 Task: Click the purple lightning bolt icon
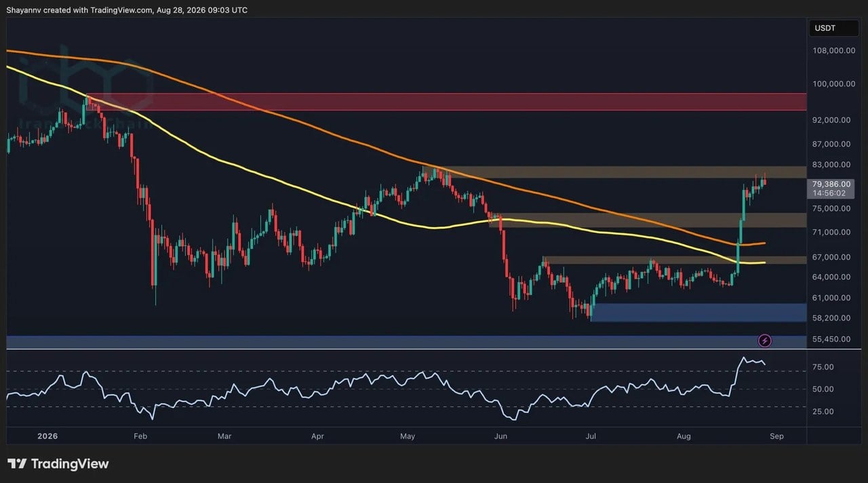tap(765, 340)
